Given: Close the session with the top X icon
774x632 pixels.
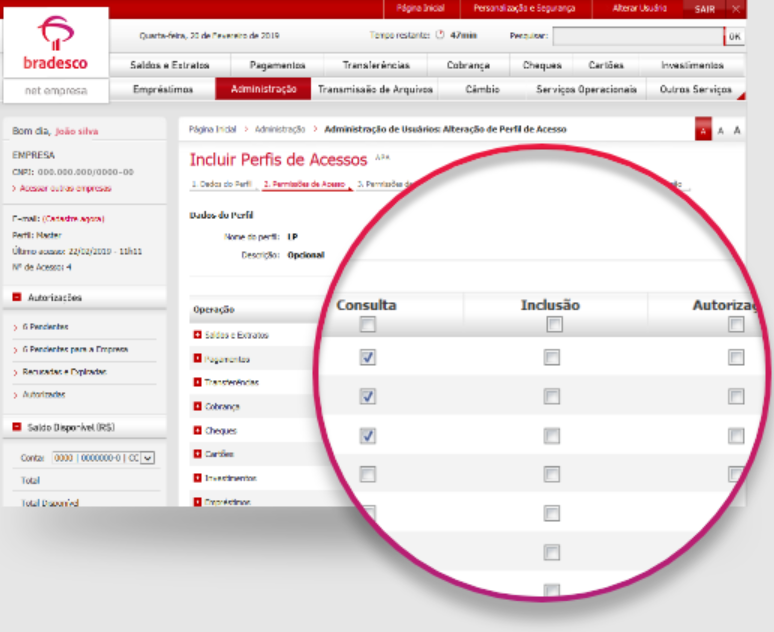Looking at the screenshot, I should (735, 9).
